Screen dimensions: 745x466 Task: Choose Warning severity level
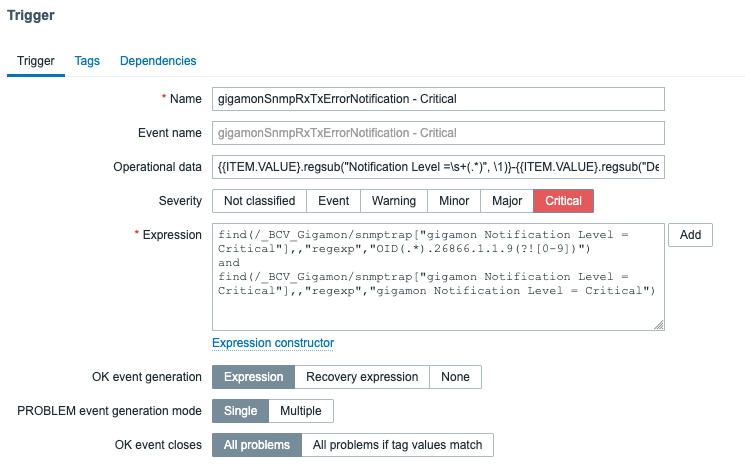394,201
